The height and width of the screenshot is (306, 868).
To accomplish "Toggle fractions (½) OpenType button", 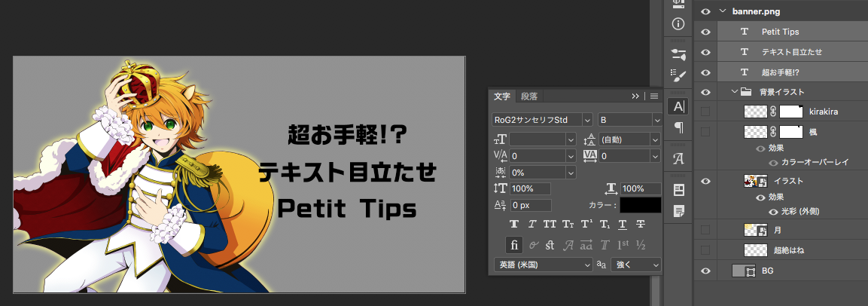I will click(x=641, y=244).
